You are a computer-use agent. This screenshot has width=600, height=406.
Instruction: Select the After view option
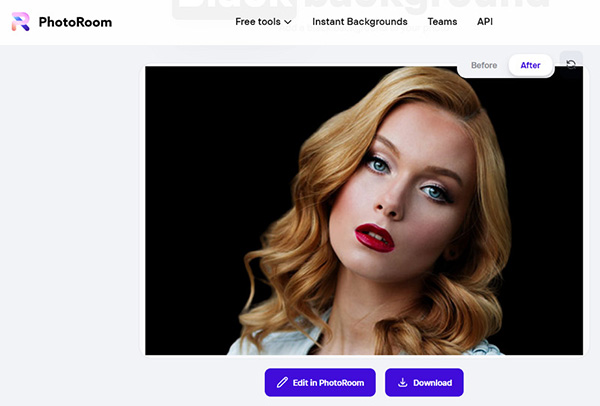pos(530,65)
